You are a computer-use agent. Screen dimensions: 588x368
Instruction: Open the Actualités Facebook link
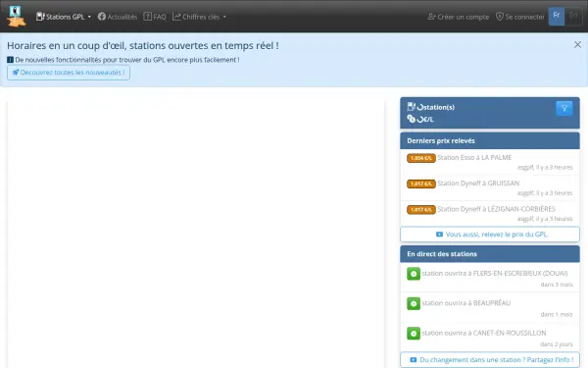118,17
